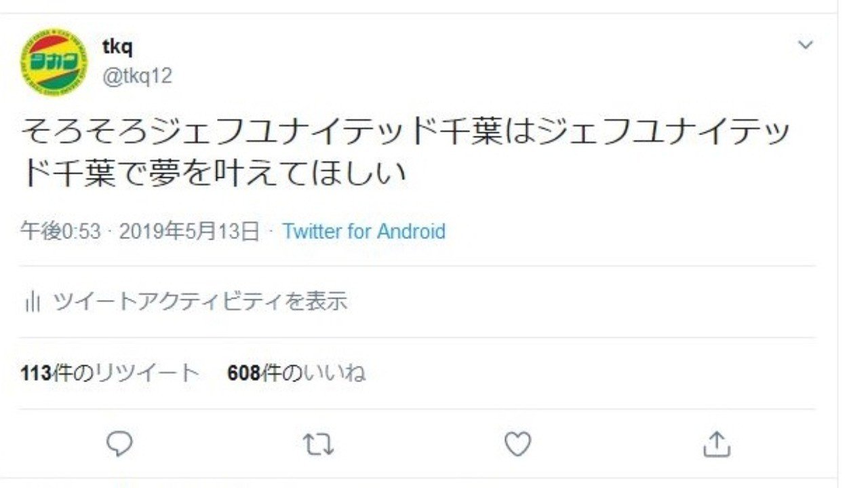Open more actions via downward arrow
This screenshot has height=488, width=868.
pos(806,45)
